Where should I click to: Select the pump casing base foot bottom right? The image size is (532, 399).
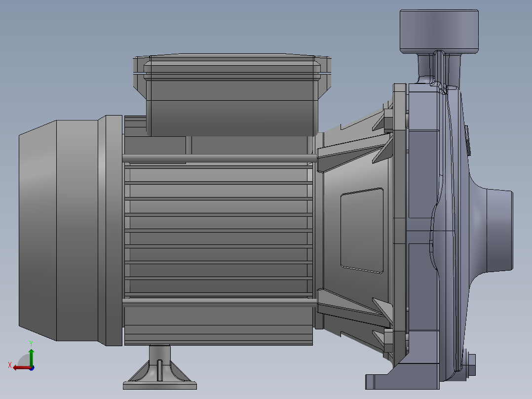(x=402, y=376)
